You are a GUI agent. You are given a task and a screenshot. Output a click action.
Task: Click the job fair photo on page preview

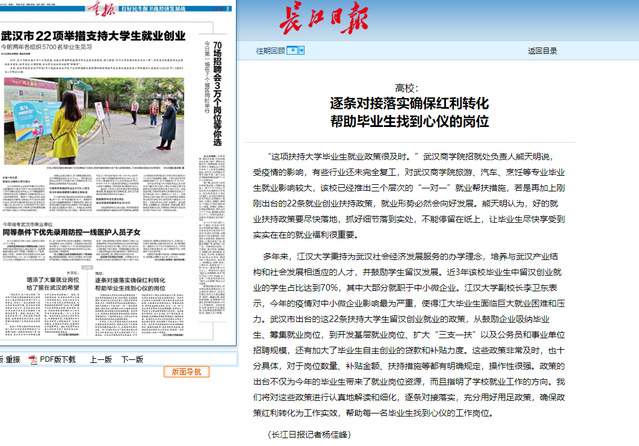tap(94, 121)
